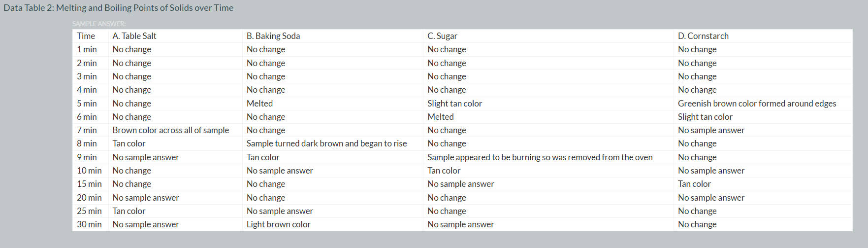Click "Greenish brown color formed around edges" cell
This screenshot has height=248, width=868.
[757, 104]
